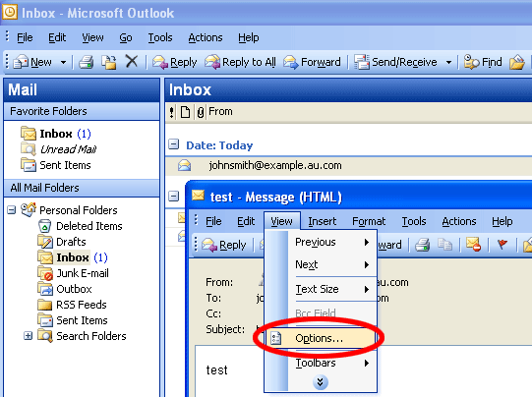Select the Search Folders item

pyautogui.click(x=82, y=336)
